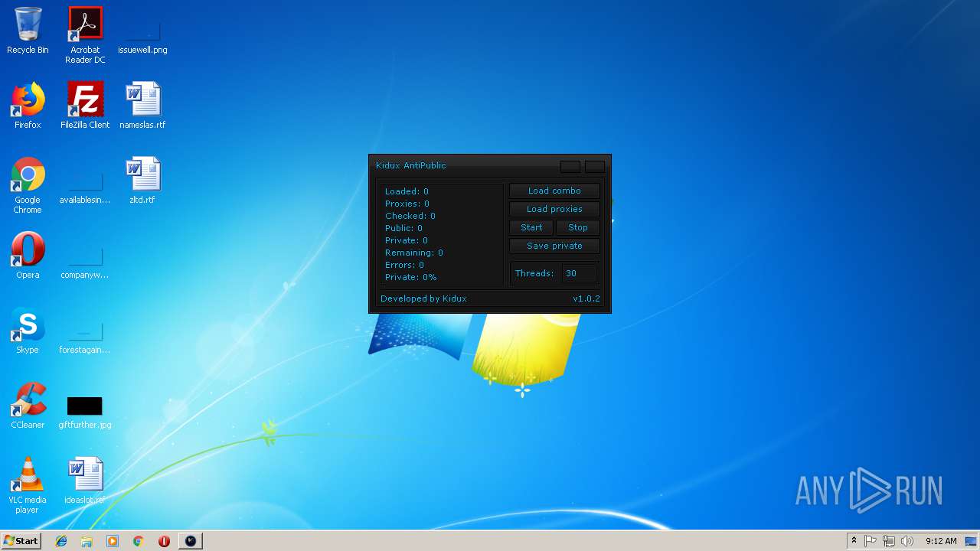Image resolution: width=980 pixels, height=551 pixels.
Task: Open the FileZilla Client shortcut
Action: pyautogui.click(x=85, y=106)
